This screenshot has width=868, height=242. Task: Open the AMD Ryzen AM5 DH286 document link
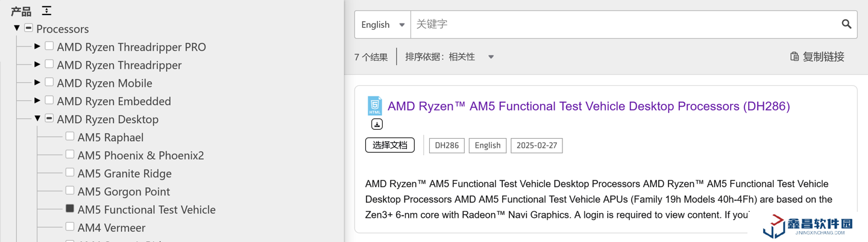(588, 106)
